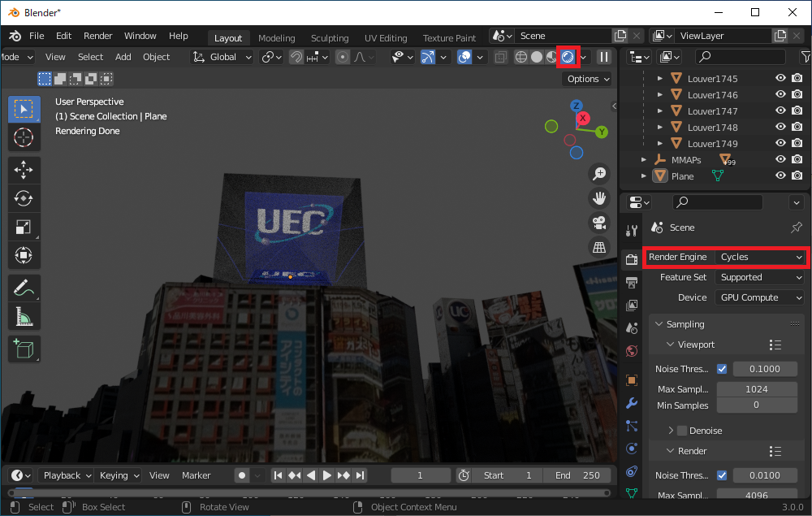Open the Modifier properties tab
This screenshot has height=516, width=812.
(631, 402)
